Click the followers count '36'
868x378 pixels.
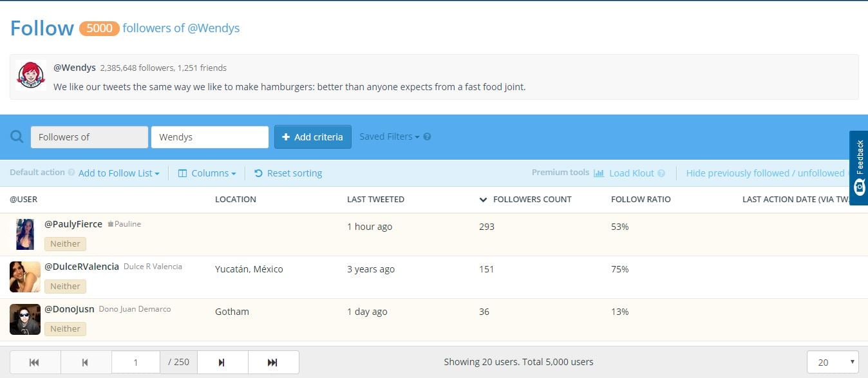pyautogui.click(x=484, y=312)
